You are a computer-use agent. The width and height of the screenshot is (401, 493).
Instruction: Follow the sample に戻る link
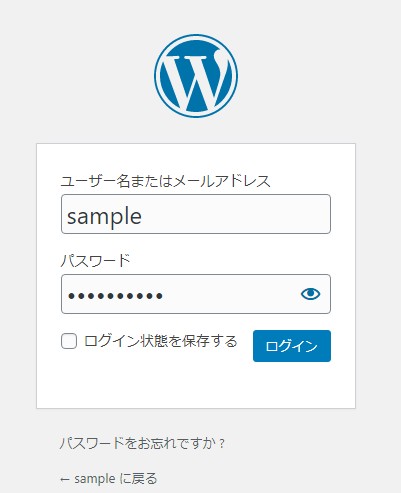pos(108,479)
